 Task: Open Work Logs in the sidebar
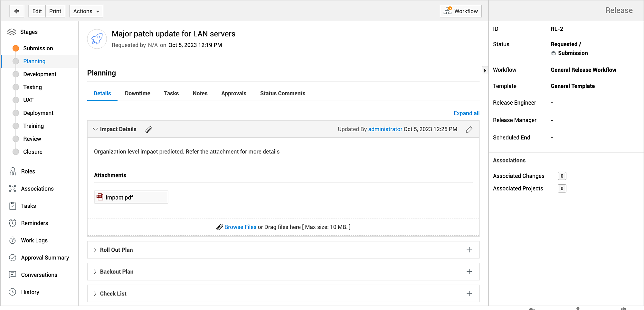pyautogui.click(x=34, y=240)
